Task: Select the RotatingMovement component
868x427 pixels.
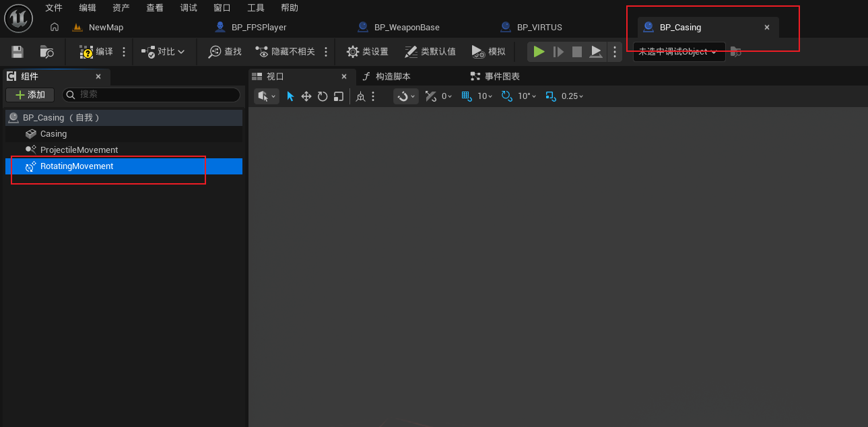Action: click(x=124, y=166)
